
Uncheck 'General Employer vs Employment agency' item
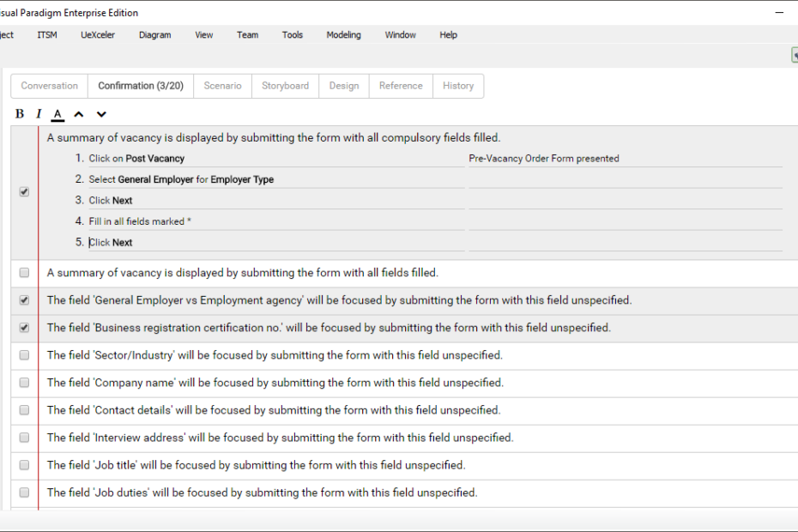click(24, 300)
